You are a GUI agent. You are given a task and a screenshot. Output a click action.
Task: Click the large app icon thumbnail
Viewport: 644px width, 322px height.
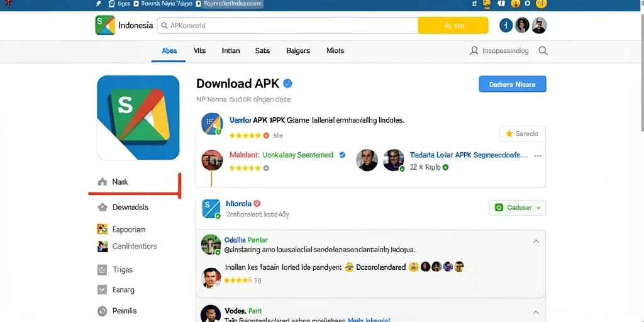[x=138, y=118]
